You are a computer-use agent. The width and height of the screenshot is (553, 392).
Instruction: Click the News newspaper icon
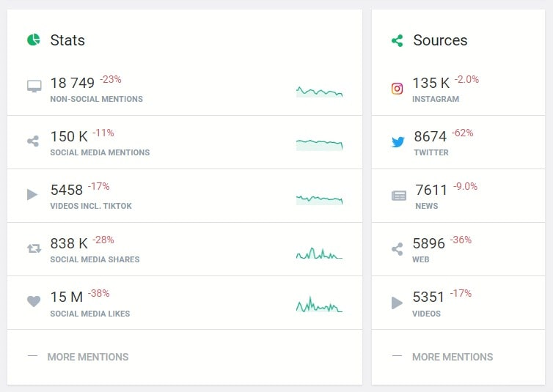[x=398, y=196]
